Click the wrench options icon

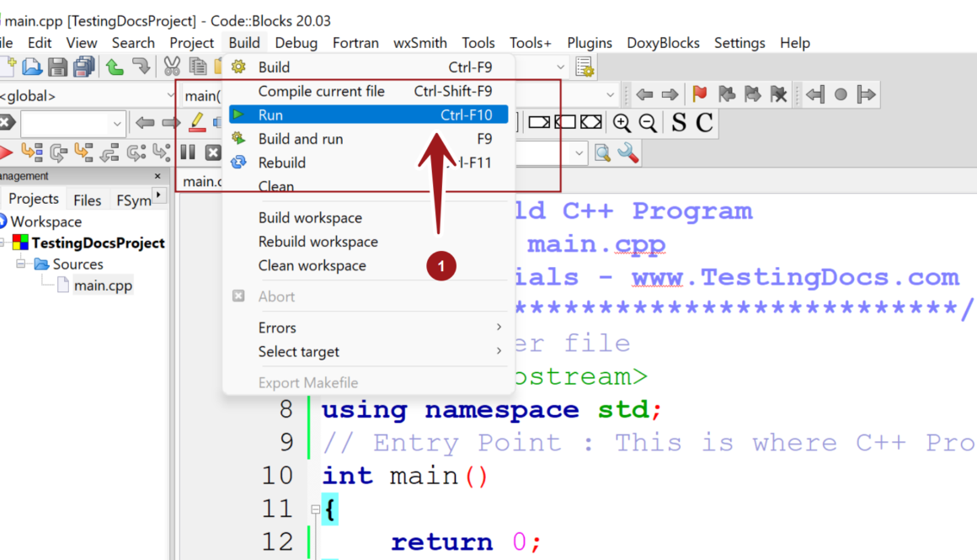tap(628, 152)
